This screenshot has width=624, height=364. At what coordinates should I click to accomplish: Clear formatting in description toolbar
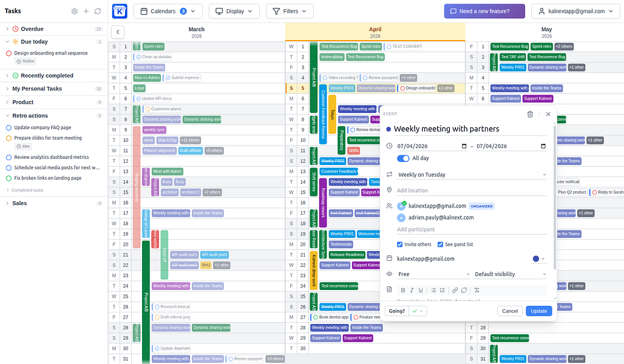(x=476, y=290)
